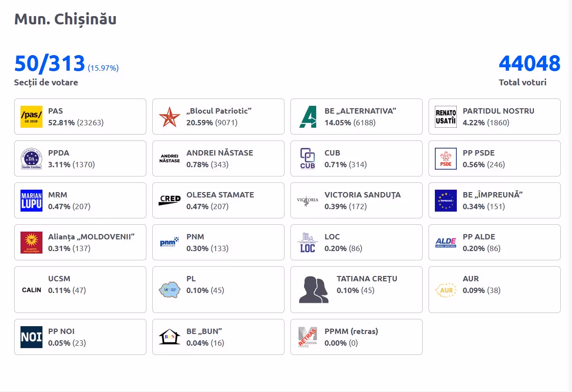The image size is (572, 392).
Task: Click the OLESEA STAMATE candidate name
Action: coord(220,195)
